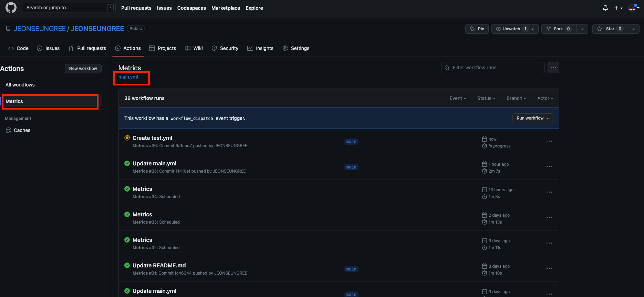Open Issues in top navigation
644x297 pixels.
[x=164, y=8]
